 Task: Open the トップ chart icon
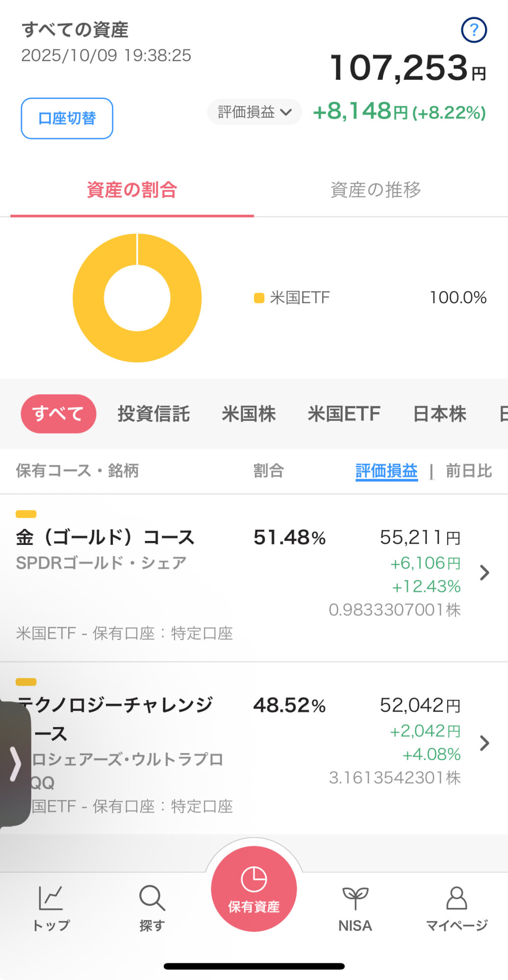(51, 898)
